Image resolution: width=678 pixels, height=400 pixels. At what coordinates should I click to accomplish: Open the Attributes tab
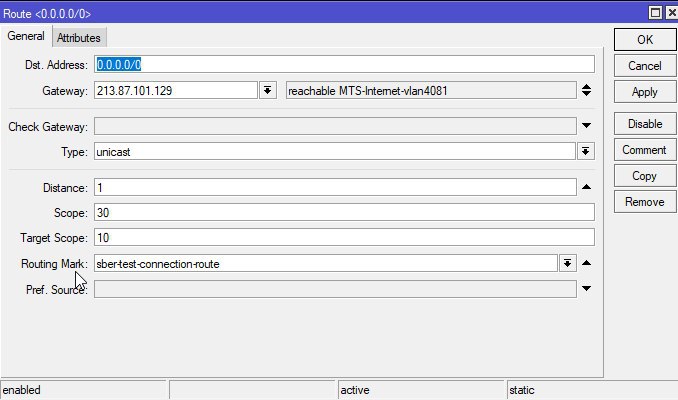tap(79, 38)
